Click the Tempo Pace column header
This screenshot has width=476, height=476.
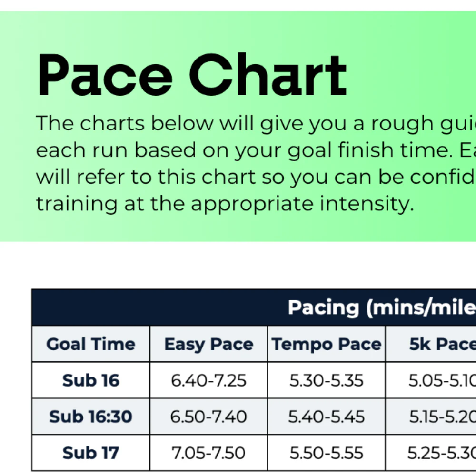point(327,344)
